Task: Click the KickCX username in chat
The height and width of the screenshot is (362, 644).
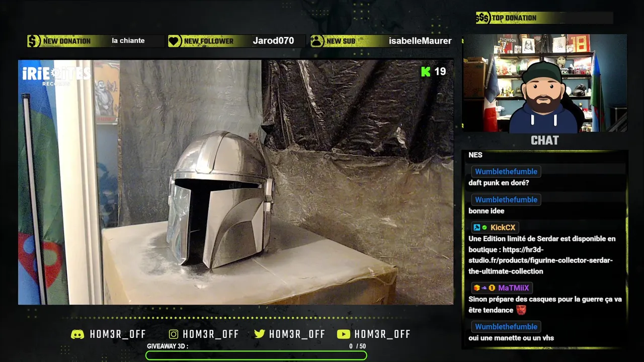Action: (503, 228)
